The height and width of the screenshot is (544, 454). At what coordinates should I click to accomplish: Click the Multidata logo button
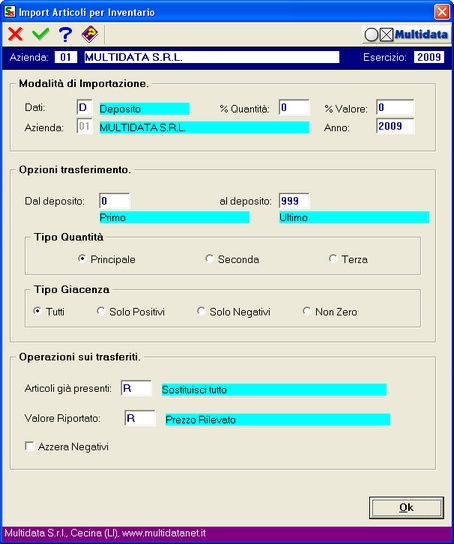pyautogui.click(x=405, y=34)
